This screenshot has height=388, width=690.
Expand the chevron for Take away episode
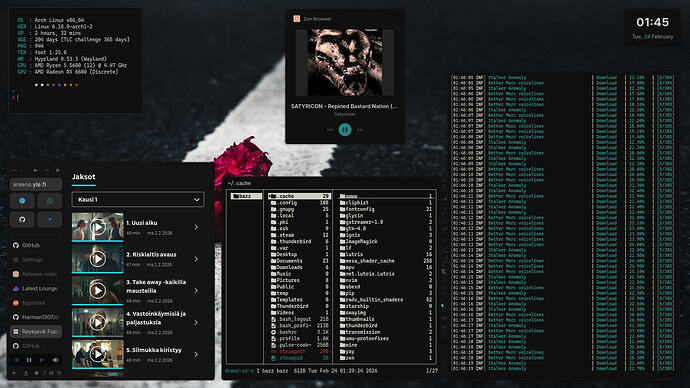tap(196, 291)
